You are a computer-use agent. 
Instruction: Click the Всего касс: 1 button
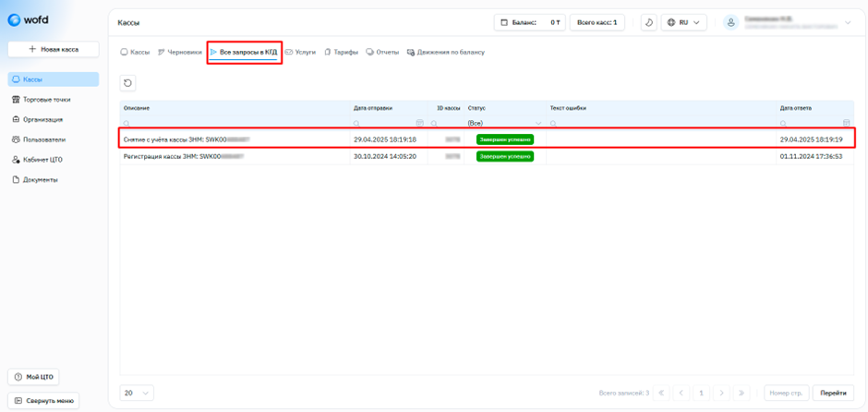[x=597, y=23]
